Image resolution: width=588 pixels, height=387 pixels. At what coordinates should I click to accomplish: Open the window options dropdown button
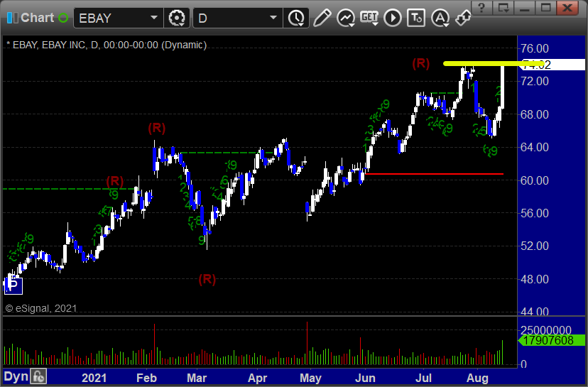tap(503, 8)
